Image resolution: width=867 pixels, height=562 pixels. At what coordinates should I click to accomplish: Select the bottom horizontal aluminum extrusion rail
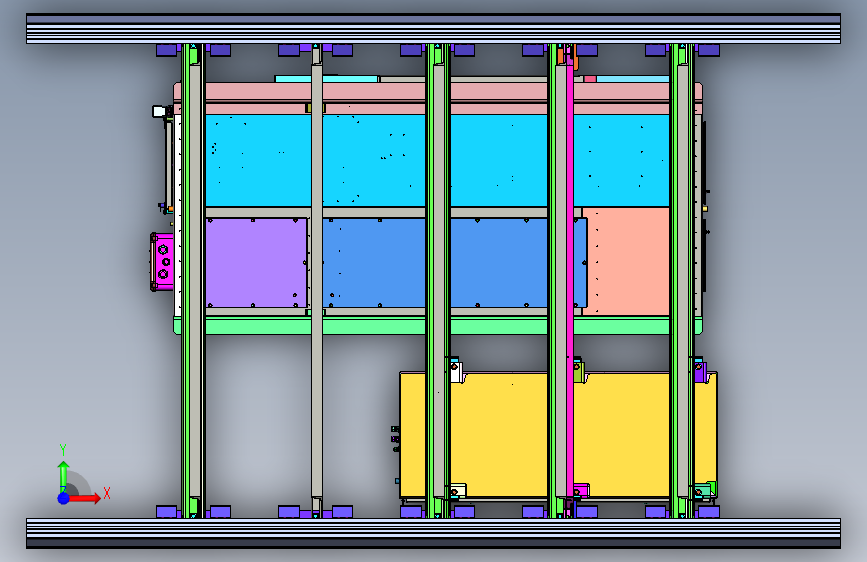coord(434,533)
